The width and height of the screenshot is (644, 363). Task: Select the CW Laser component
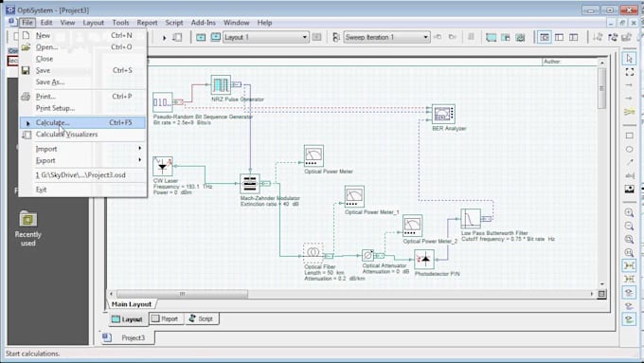coord(163,166)
